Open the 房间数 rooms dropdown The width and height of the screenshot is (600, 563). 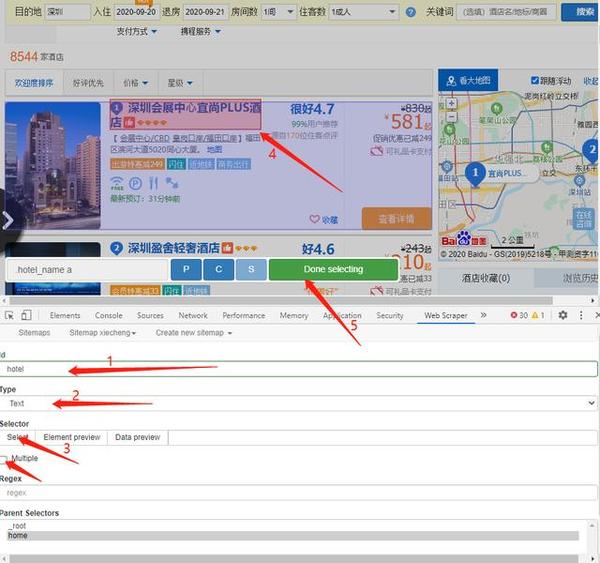278,12
